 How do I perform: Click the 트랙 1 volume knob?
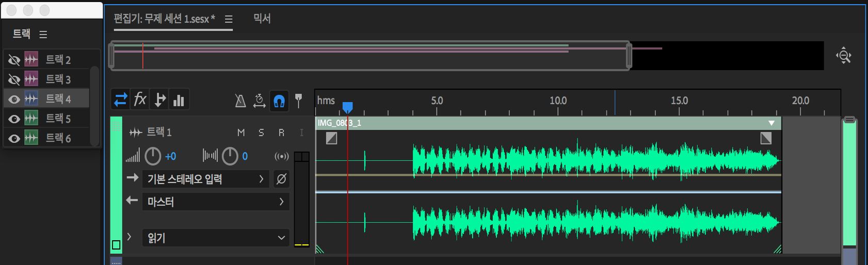pos(153,156)
